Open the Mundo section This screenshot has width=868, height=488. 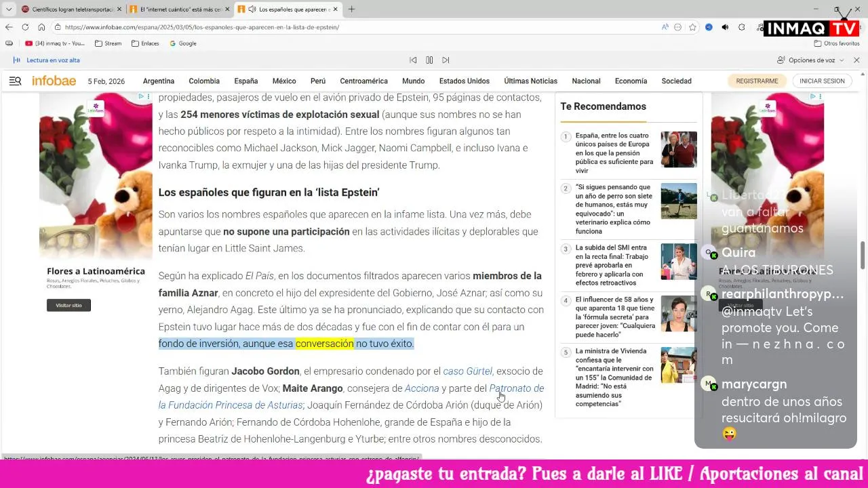point(414,81)
